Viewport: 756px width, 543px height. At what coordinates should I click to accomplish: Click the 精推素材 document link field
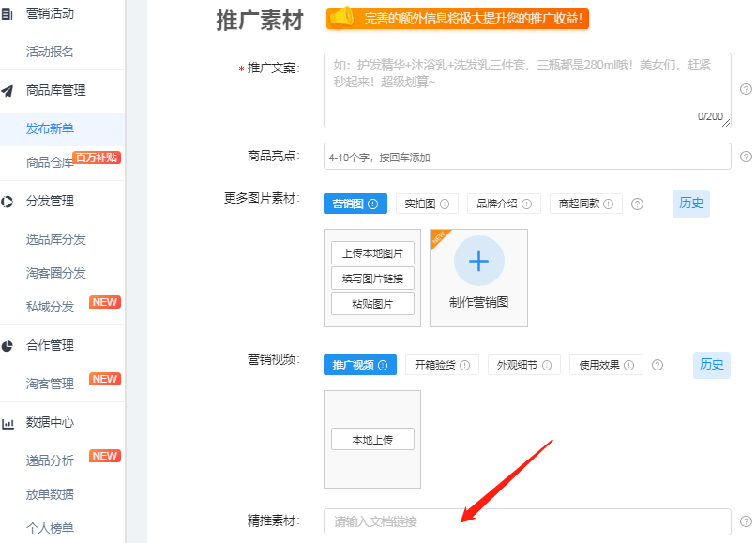[526, 521]
